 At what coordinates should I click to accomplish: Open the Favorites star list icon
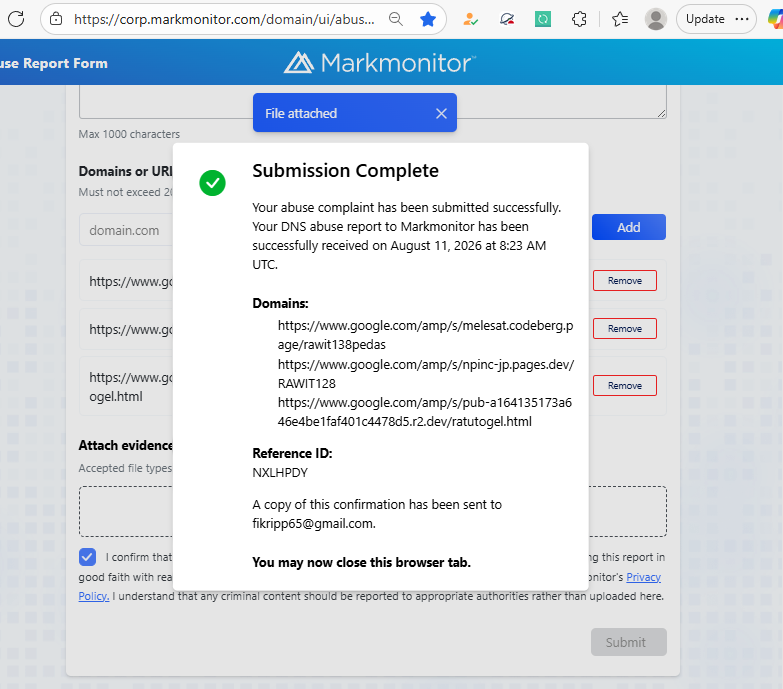tap(620, 19)
